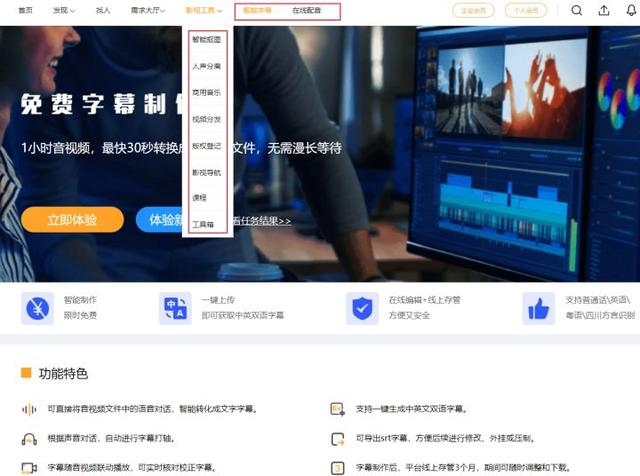
Task: Click the upload arrow icon
Action: 604,10
